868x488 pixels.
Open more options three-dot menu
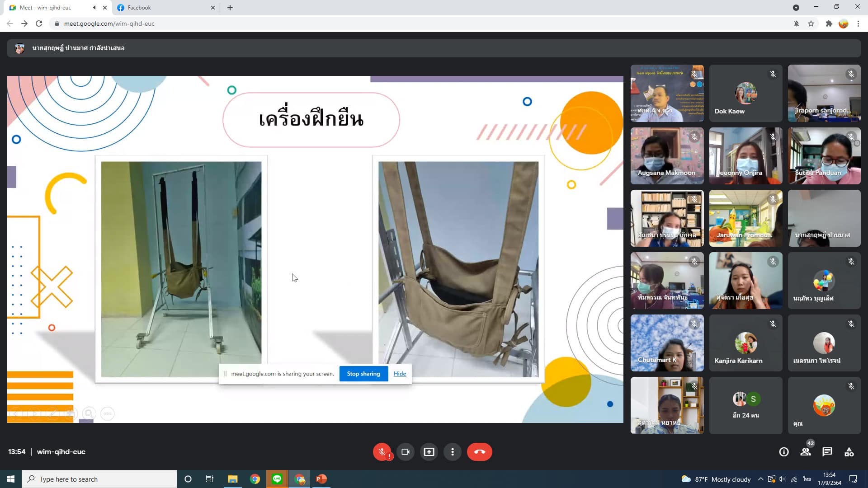(453, 452)
